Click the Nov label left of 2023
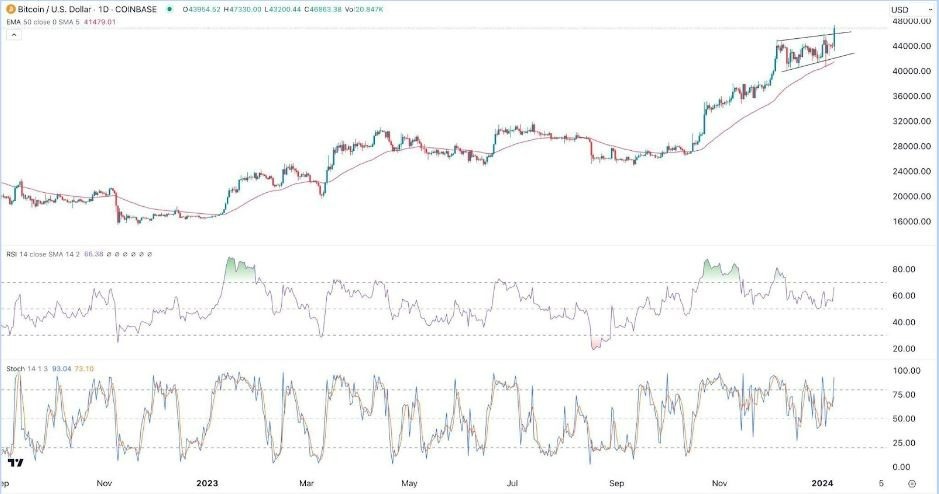 click(104, 483)
